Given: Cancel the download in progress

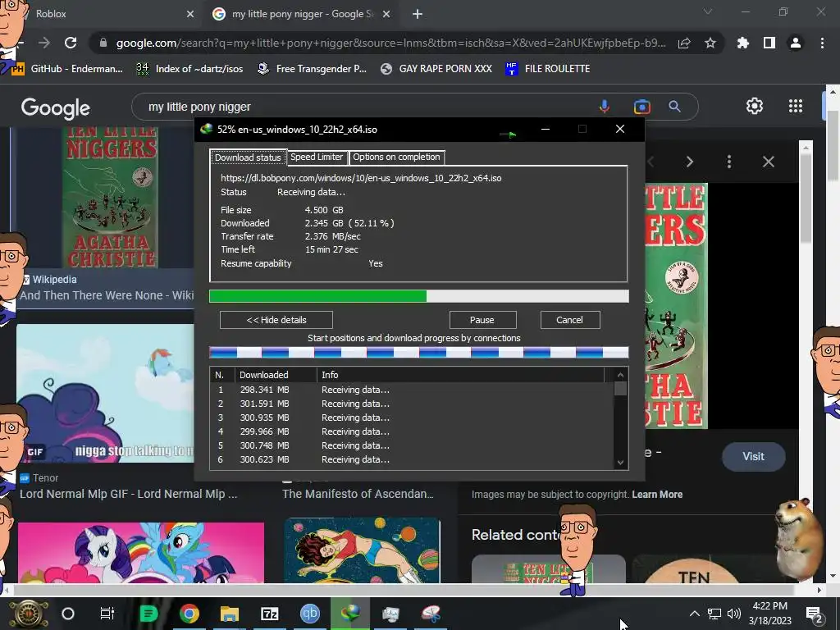Looking at the screenshot, I should click(569, 320).
